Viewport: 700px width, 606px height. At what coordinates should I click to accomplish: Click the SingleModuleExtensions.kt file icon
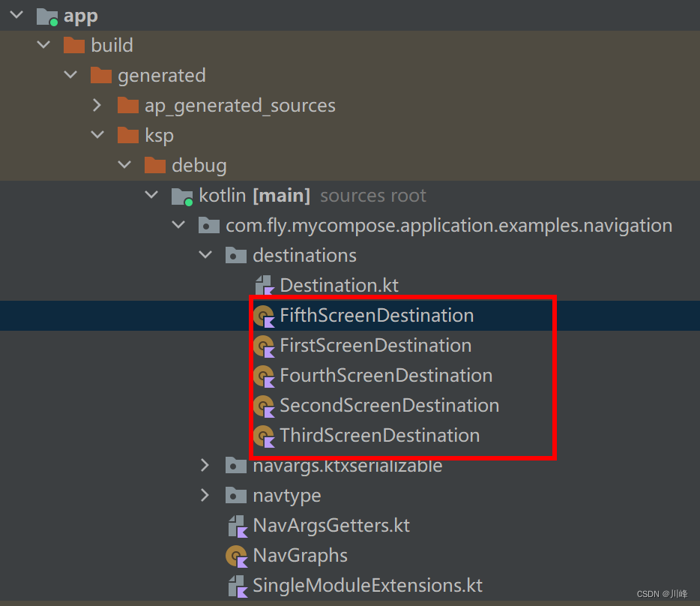238,586
